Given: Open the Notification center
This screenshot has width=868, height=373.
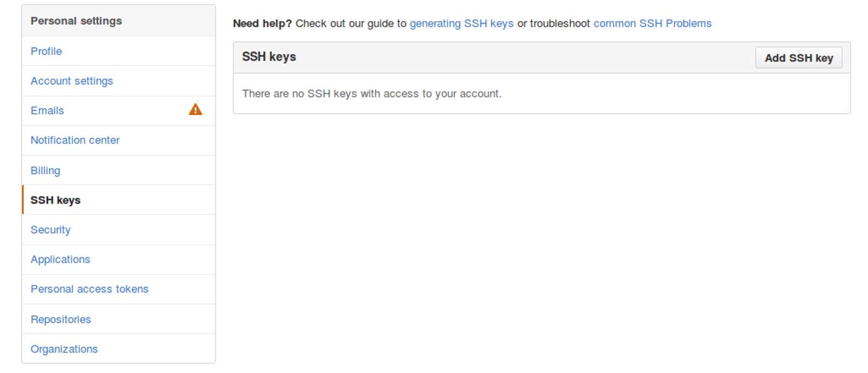Looking at the screenshot, I should pyautogui.click(x=75, y=140).
